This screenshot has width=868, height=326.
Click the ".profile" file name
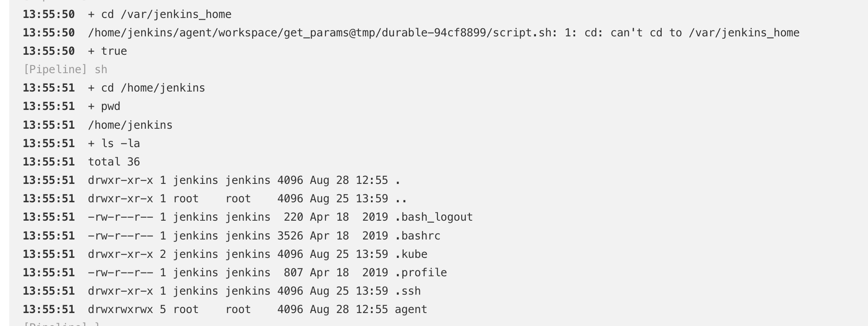click(421, 273)
